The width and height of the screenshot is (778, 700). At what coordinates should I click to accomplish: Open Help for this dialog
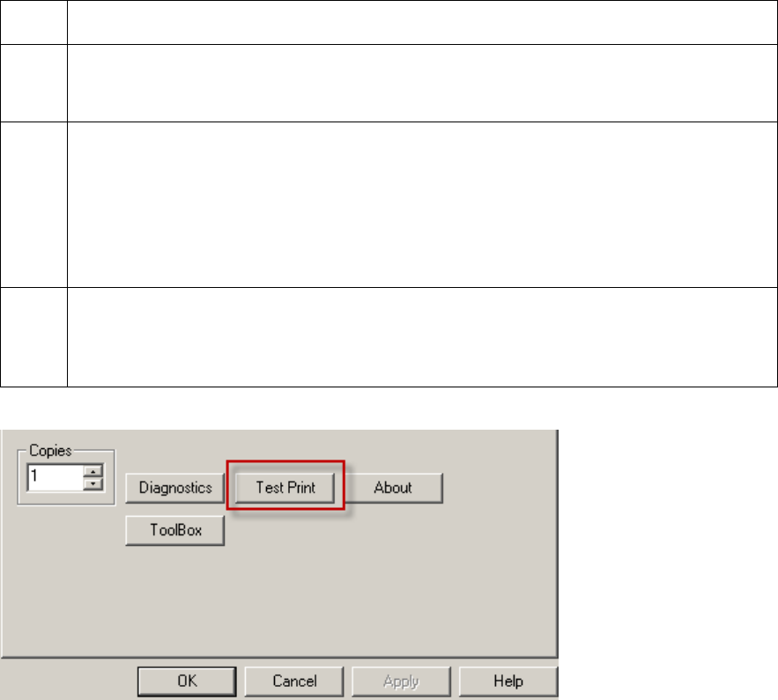pyautogui.click(x=508, y=682)
